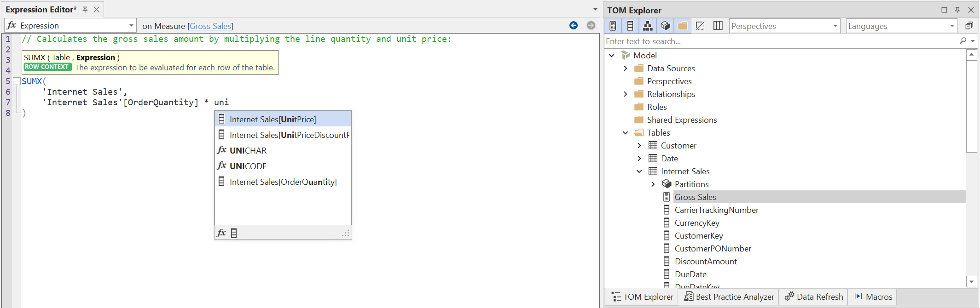Click the three-column view icon in TOM Explorer toolbar

click(718, 26)
